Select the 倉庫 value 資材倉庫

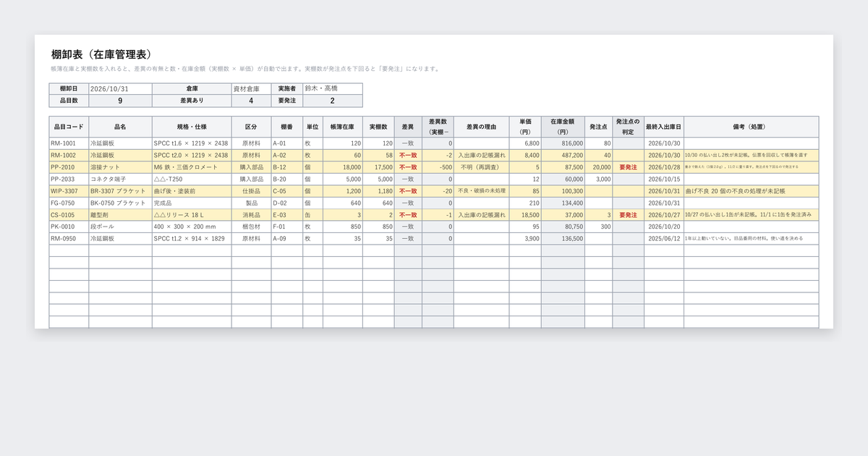[251, 89]
